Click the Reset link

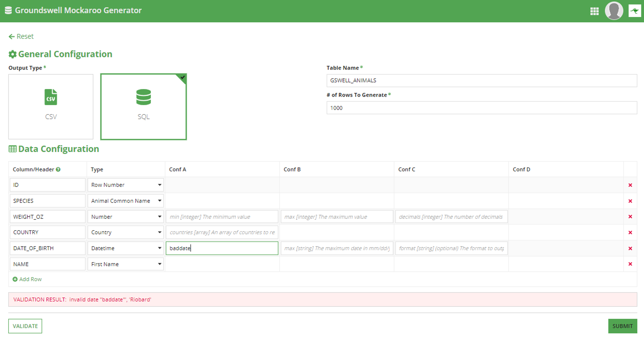(21, 37)
